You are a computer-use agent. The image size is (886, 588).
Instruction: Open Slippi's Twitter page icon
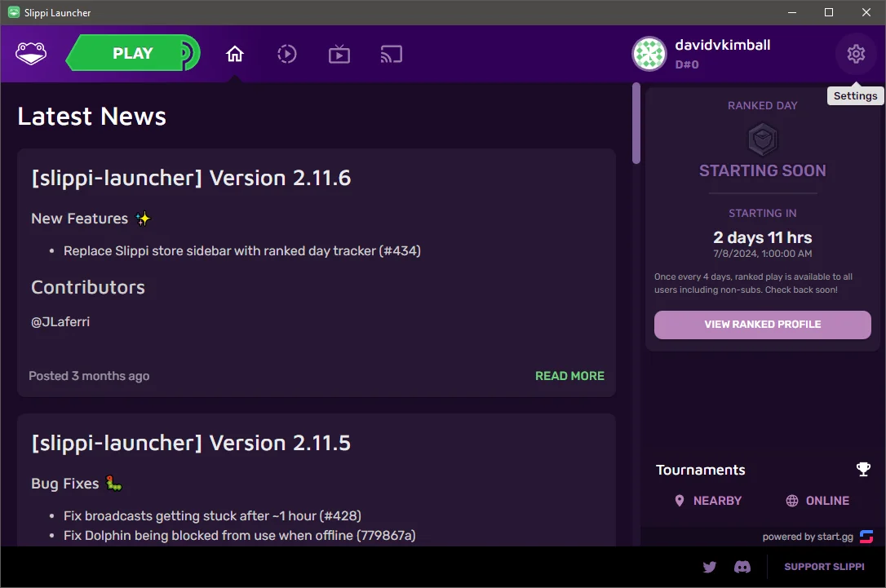point(709,567)
